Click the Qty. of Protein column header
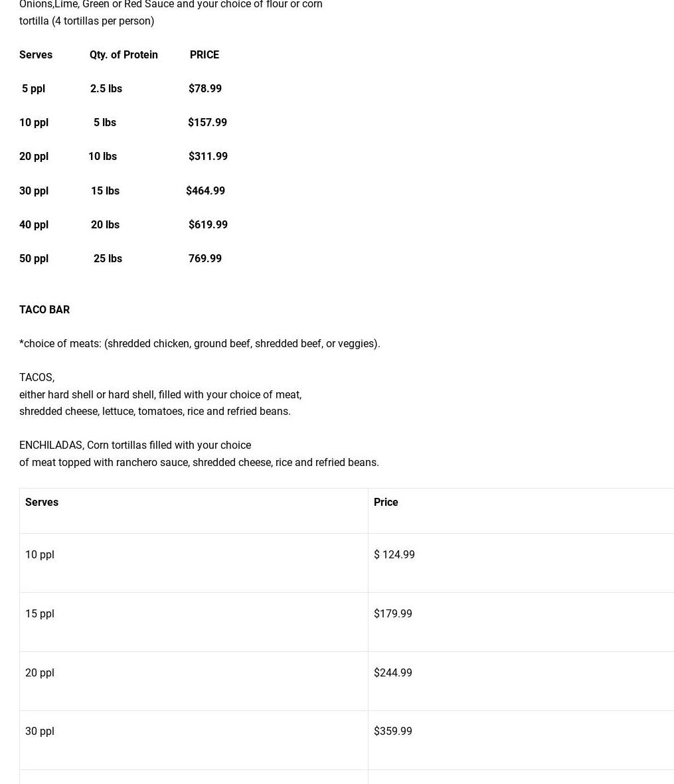Viewport: 674px width, 784px height. pyautogui.click(x=124, y=54)
